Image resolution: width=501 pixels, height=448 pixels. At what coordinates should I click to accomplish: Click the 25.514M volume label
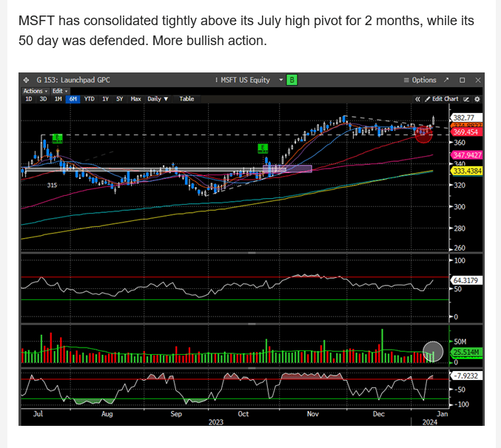[466, 353]
